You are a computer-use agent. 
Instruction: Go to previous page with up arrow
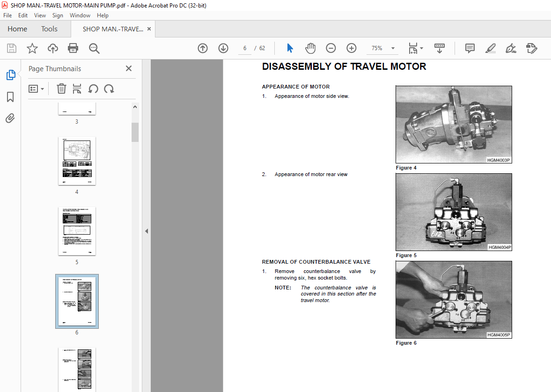pyautogui.click(x=203, y=48)
